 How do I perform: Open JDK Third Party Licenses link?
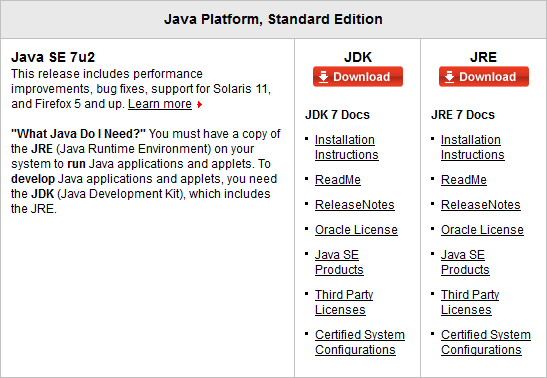(x=344, y=302)
